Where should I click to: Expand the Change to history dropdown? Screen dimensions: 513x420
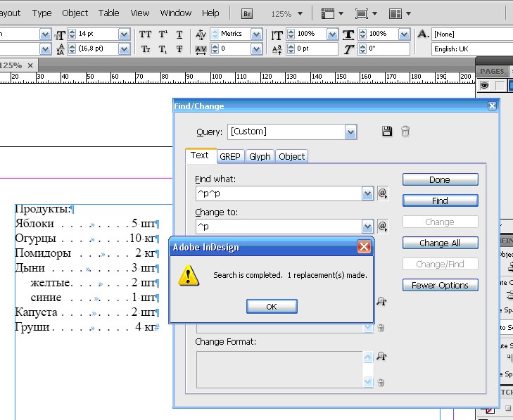point(368,227)
